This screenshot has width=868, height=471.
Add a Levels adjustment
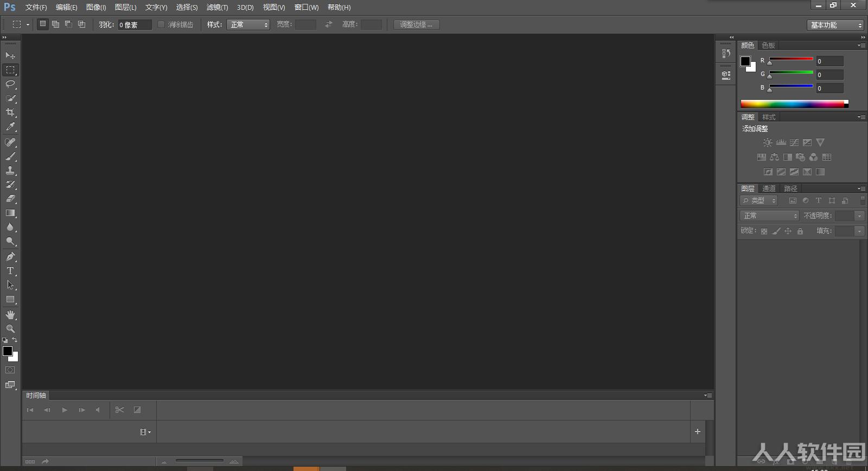(x=781, y=143)
